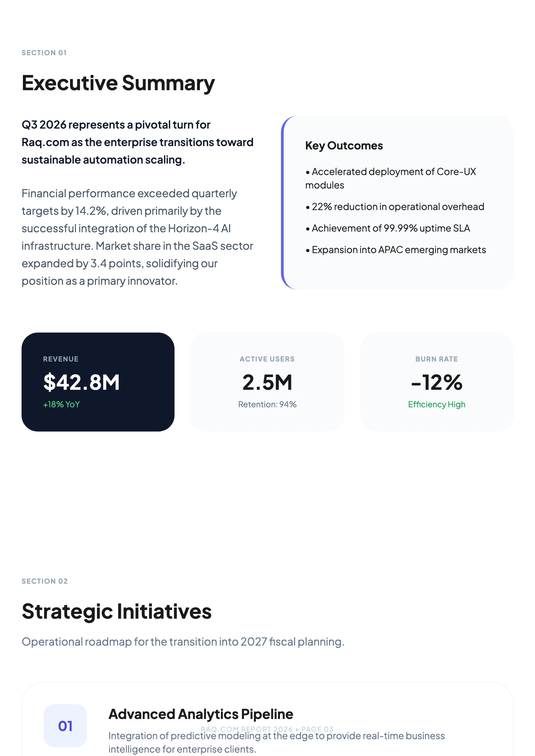
Task: Click the 01 number badge
Action: (65, 725)
